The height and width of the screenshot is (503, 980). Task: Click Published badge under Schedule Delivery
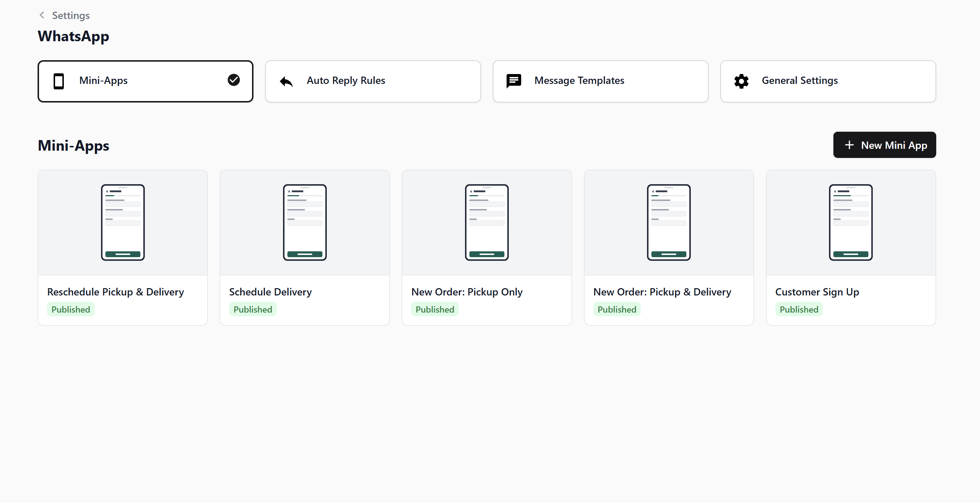(x=253, y=310)
